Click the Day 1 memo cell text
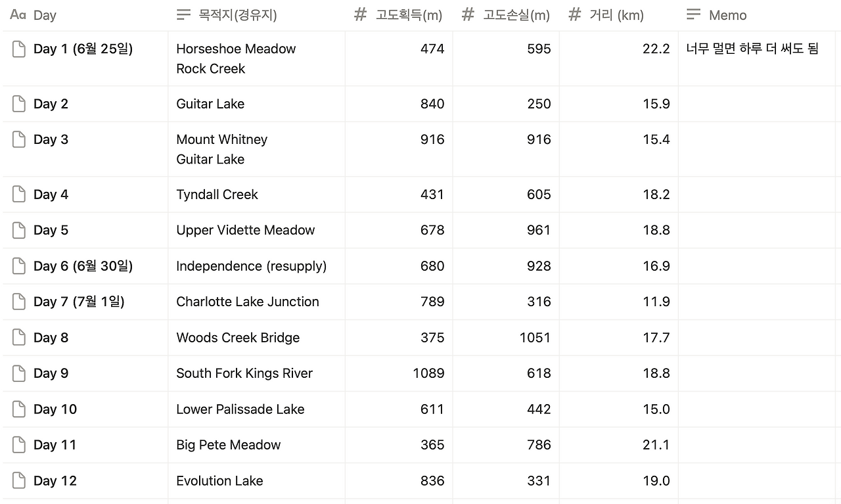Screen dimensions: 841x504 click(x=752, y=49)
